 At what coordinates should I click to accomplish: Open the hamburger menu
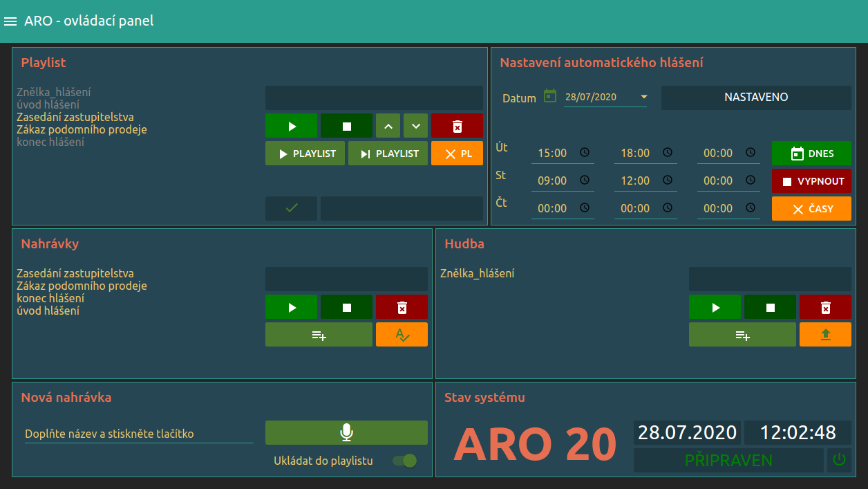[10, 21]
